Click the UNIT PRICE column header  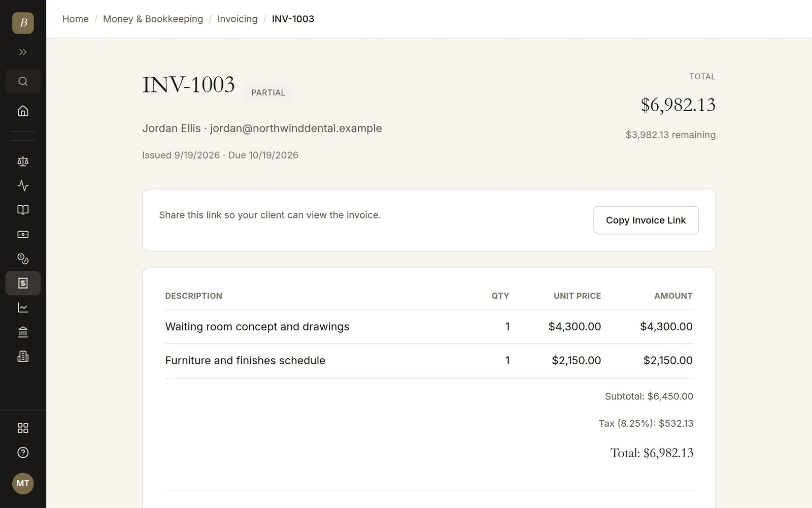tap(577, 296)
